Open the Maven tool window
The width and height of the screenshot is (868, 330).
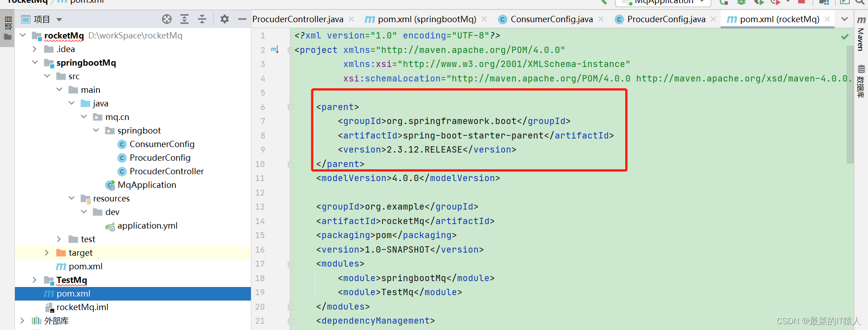[x=861, y=34]
